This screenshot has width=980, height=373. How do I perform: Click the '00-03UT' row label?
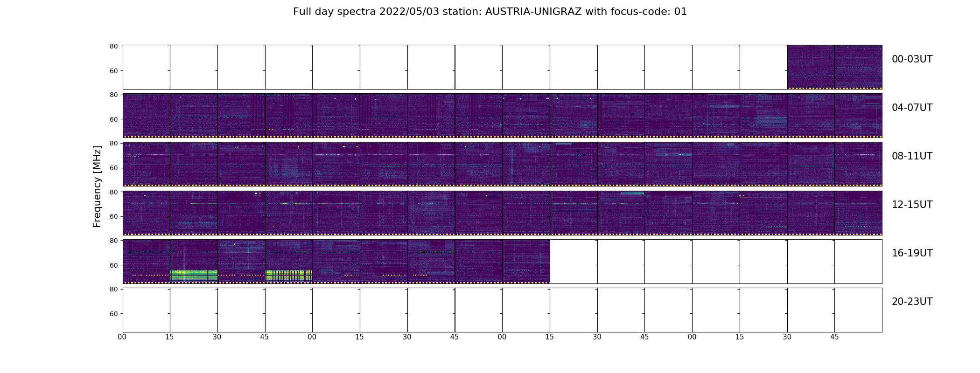(x=912, y=59)
